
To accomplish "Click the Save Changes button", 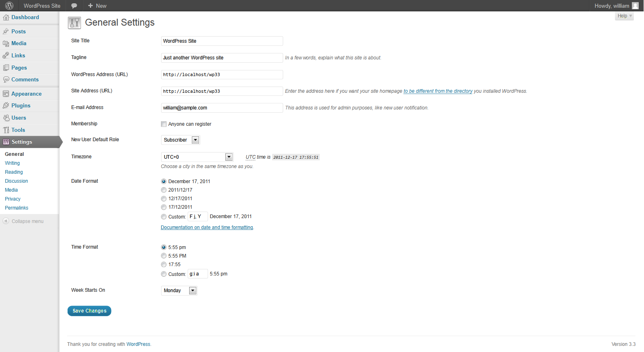I will [x=90, y=311].
